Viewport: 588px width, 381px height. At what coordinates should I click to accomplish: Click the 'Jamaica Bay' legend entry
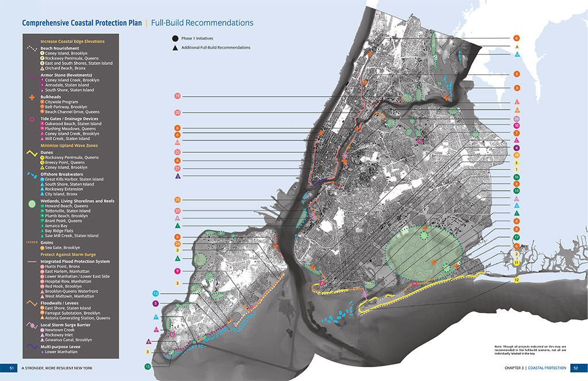coord(56,226)
